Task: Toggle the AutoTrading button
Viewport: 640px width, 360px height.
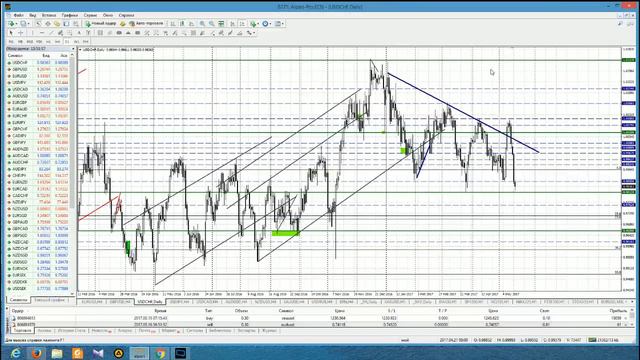Action: click(146, 24)
